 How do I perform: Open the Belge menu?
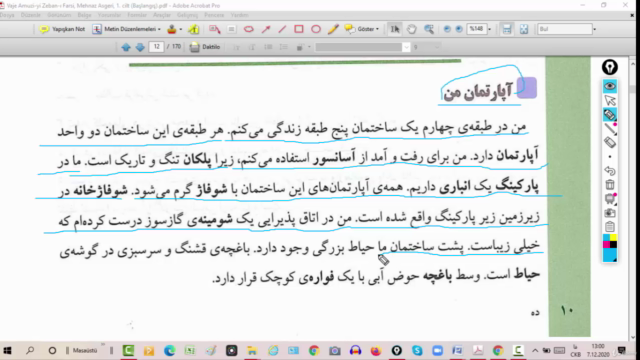pyautogui.click(x=84, y=15)
